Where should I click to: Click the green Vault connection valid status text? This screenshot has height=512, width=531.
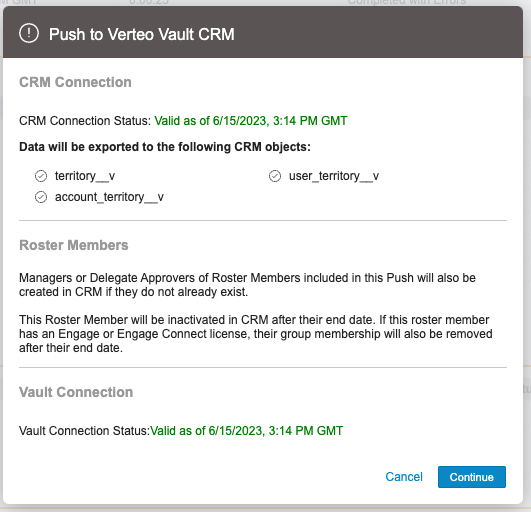(247, 431)
